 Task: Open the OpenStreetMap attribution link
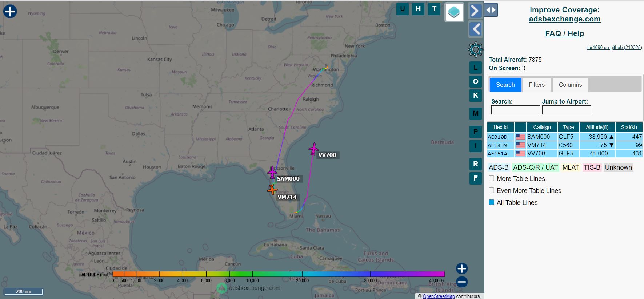[x=439, y=296]
